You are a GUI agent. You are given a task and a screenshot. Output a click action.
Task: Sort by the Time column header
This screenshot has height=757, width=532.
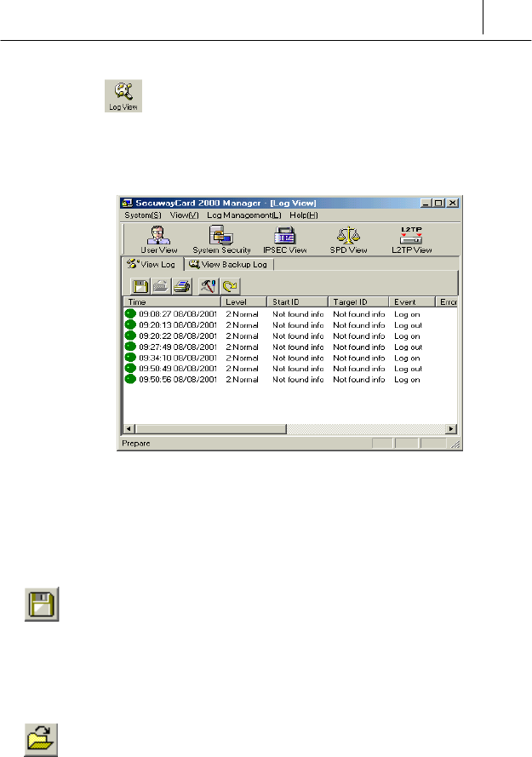click(x=172, y=301)
